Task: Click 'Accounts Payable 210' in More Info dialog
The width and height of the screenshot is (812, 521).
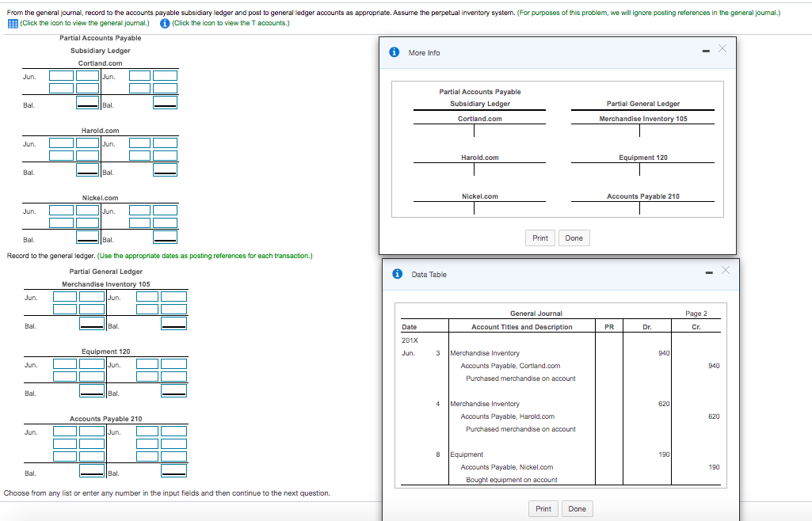Action: pyautogui.click(x=642, y=196)
